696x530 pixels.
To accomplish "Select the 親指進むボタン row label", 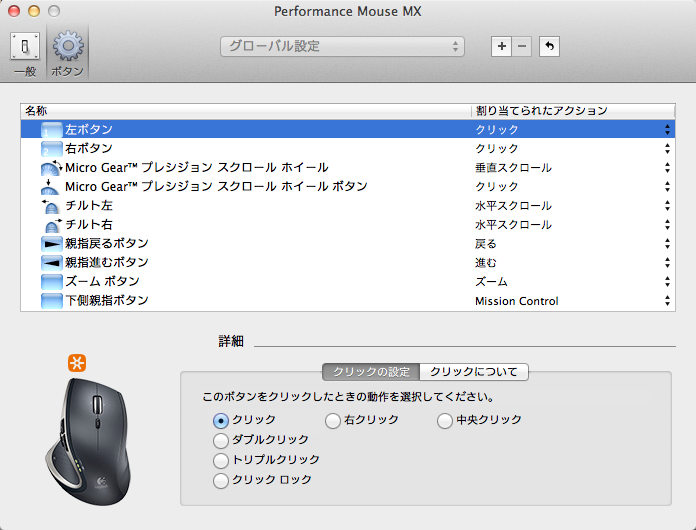I will pyautogui.click(x=107, y=263).
